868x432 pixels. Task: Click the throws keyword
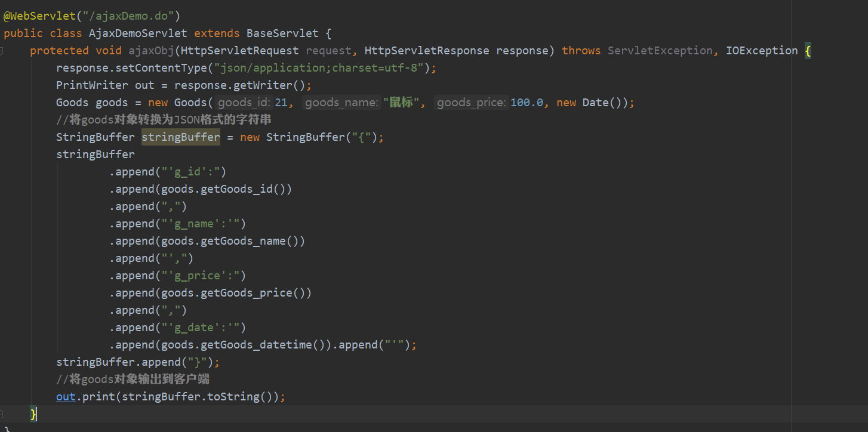pyautogui.click(x=581, y=51)
